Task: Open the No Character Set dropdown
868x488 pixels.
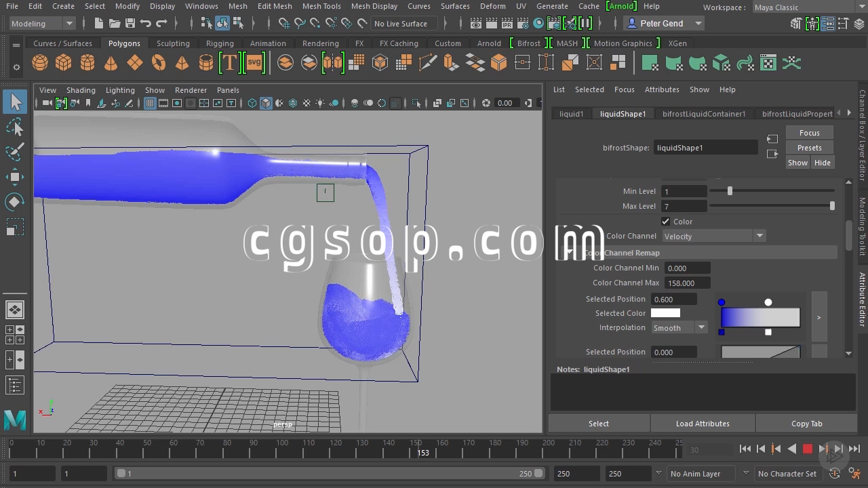Action: [787, 474]
